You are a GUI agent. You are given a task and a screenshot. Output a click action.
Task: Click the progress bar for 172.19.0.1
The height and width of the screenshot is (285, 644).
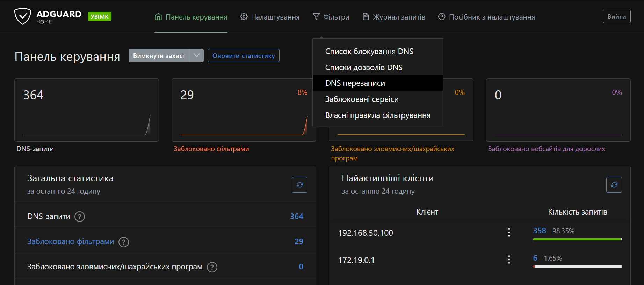tap(578, 267)
